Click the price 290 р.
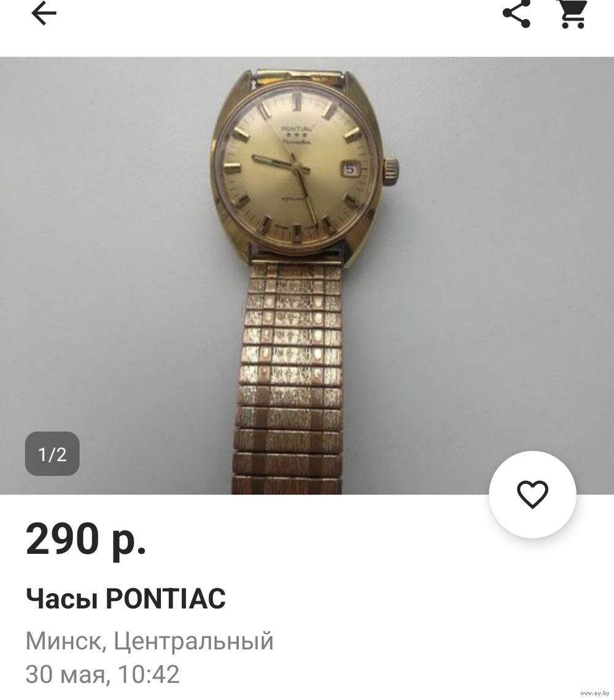 coord(86,539)
